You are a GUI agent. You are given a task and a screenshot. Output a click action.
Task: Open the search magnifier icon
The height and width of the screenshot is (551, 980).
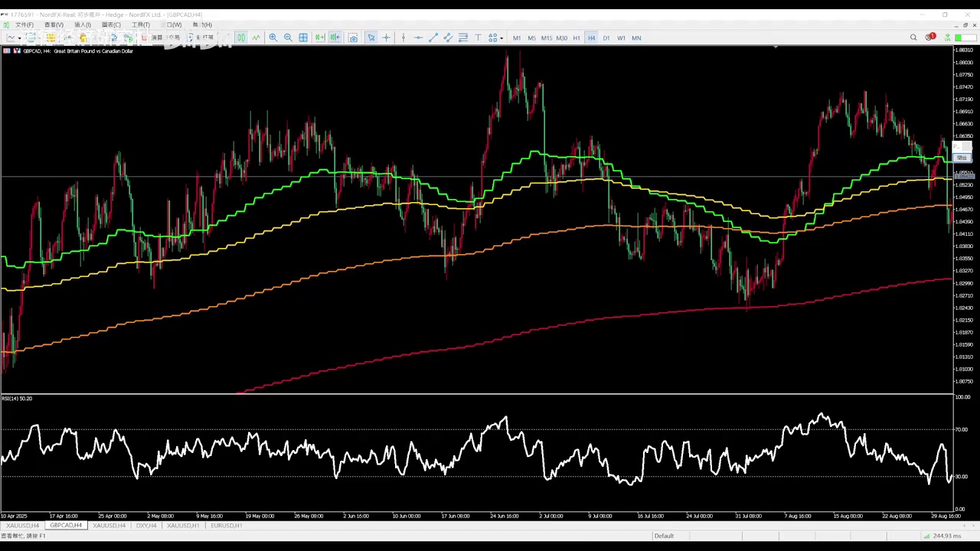click(x=913, y=37)
